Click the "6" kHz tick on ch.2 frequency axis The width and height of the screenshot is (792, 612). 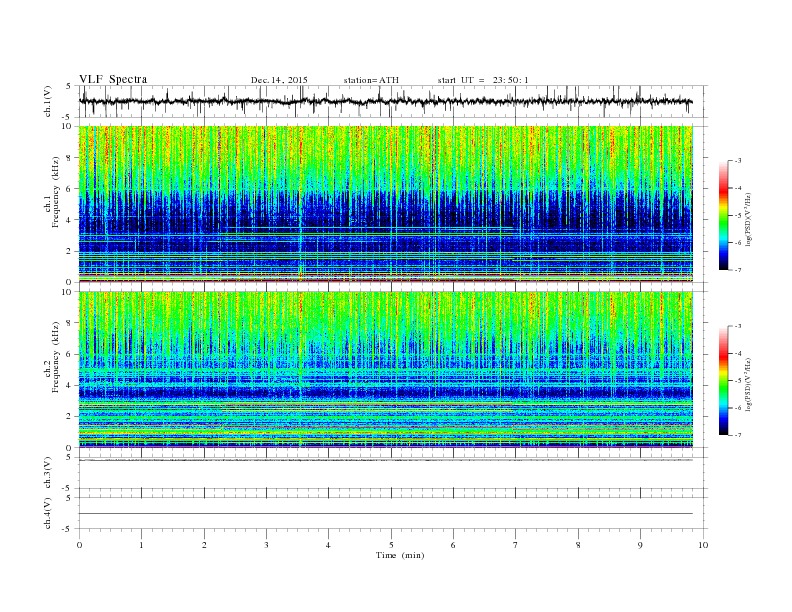pos(69,354)
